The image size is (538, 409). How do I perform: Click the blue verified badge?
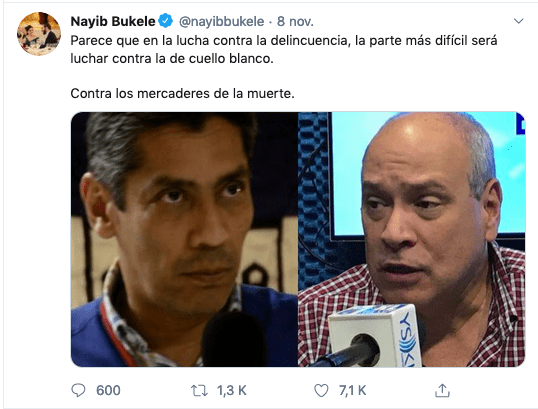click(166, 21)
